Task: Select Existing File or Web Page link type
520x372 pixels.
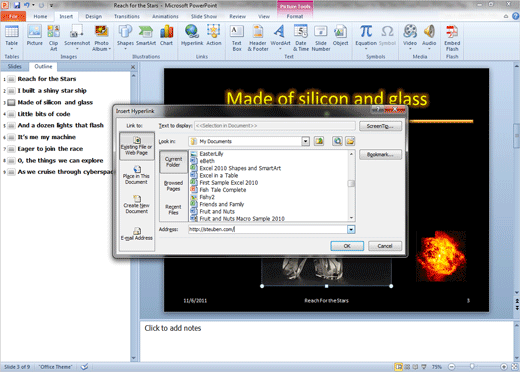Action: [137, 146]
